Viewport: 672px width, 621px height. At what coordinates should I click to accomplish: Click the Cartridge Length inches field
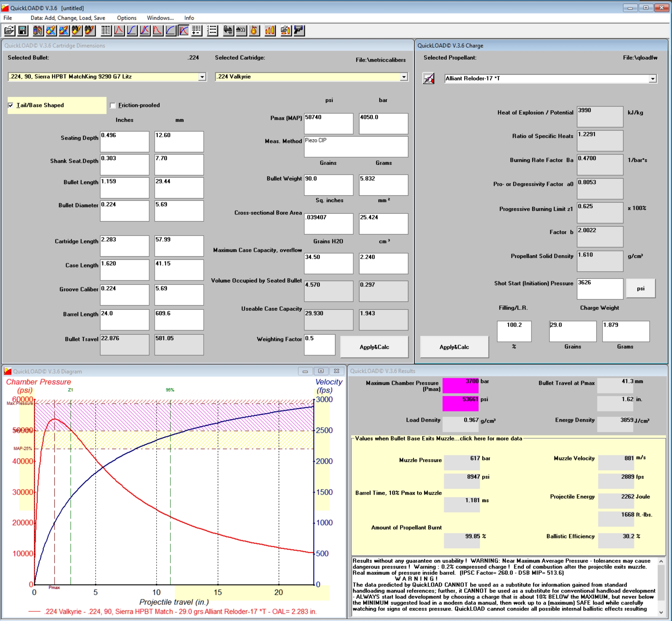coord(124,246)
